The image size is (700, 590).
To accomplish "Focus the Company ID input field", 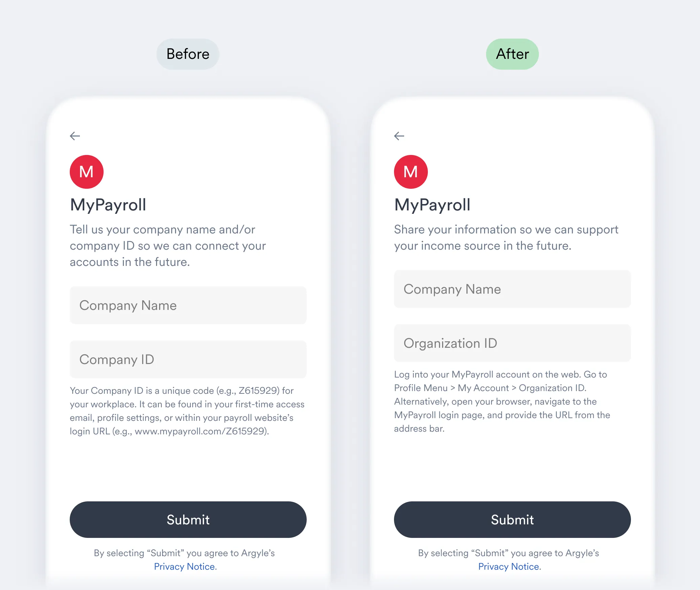I will [x=188, y=359].
